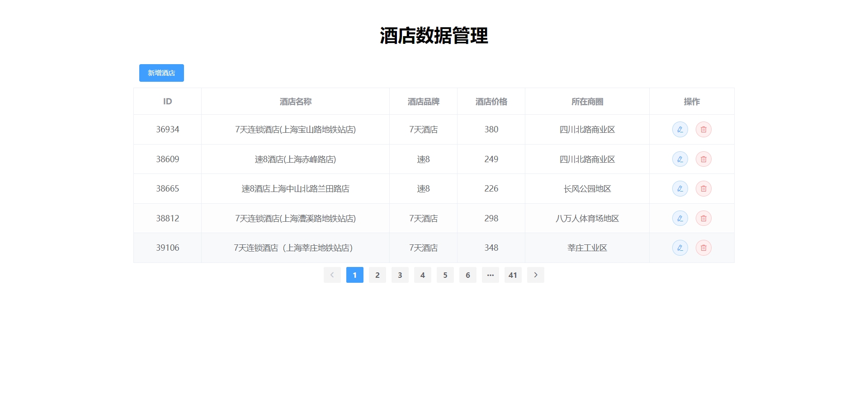The image size is (868, 393).
Task: Click 四川北路商业区 in row 38609
Action: click(x=587, y=159)
